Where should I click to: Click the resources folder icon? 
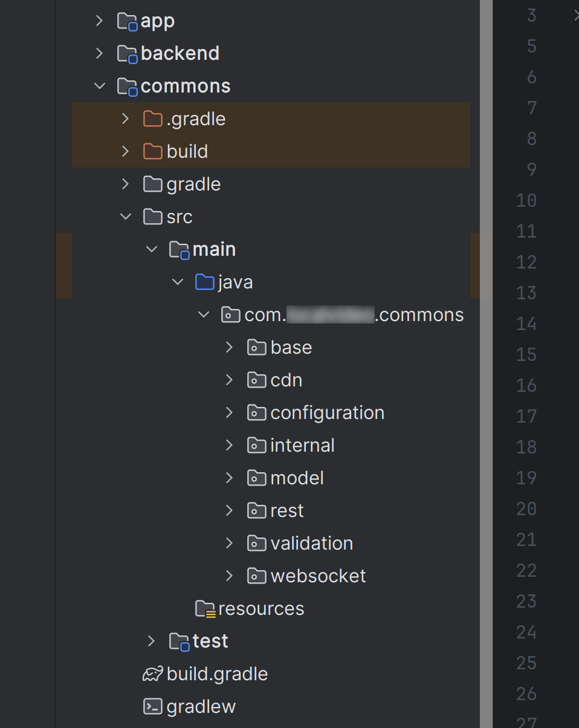(x=205, y=609)
